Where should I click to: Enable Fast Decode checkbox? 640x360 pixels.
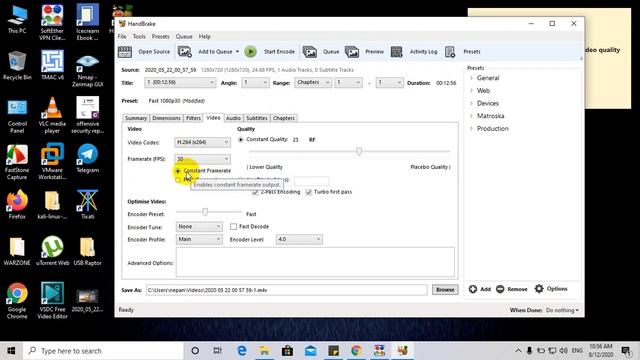click(x=233, y=227)
